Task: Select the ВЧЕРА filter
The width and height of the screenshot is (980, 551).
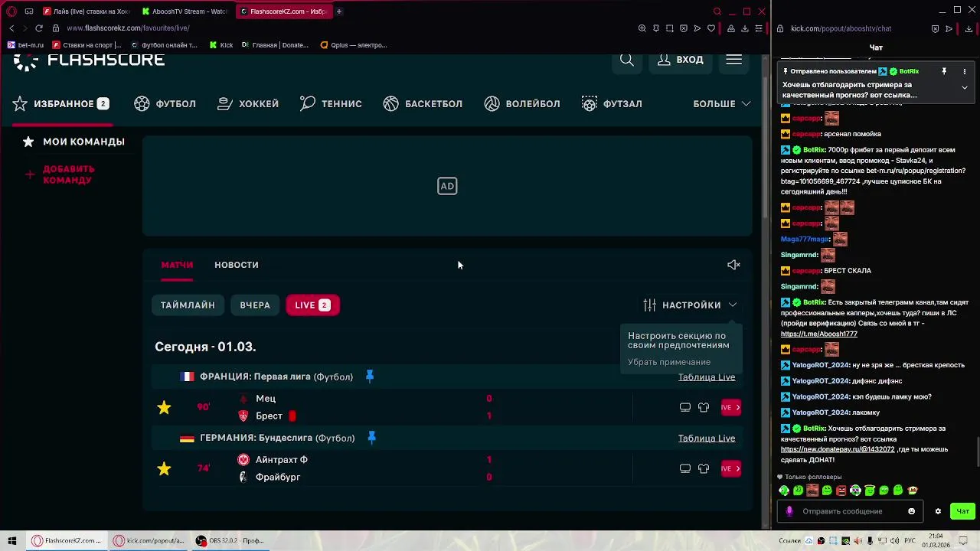Action: click(255, 305)
